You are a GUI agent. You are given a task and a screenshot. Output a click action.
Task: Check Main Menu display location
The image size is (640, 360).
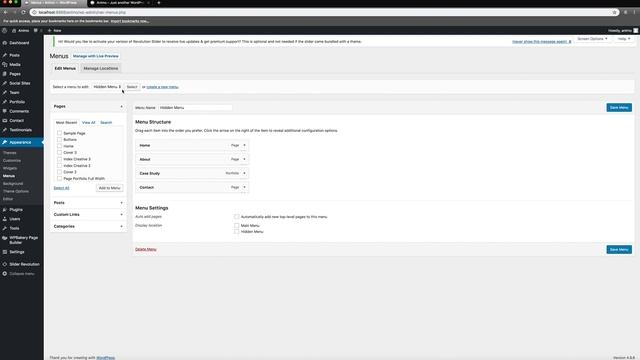coord(237,225)
